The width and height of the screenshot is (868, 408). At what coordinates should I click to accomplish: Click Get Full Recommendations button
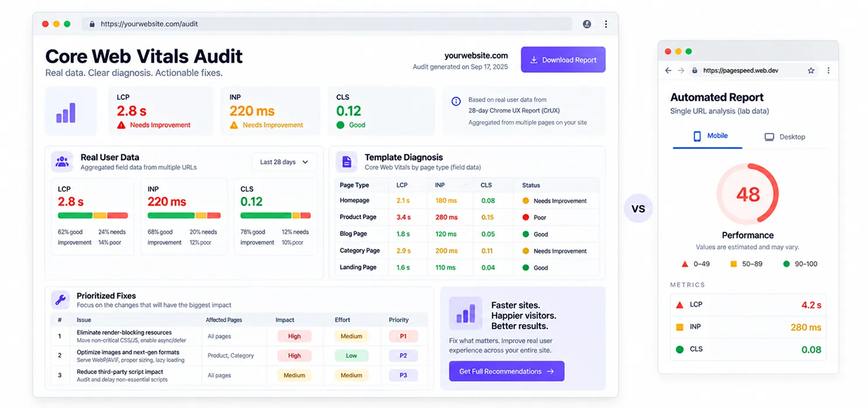click(x=506, y=371)
